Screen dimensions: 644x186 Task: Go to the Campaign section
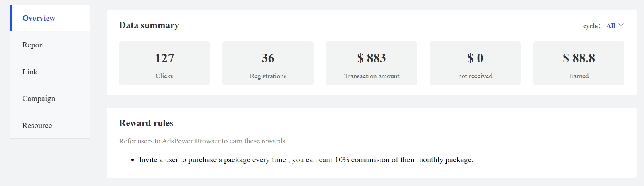click(50, 99)
